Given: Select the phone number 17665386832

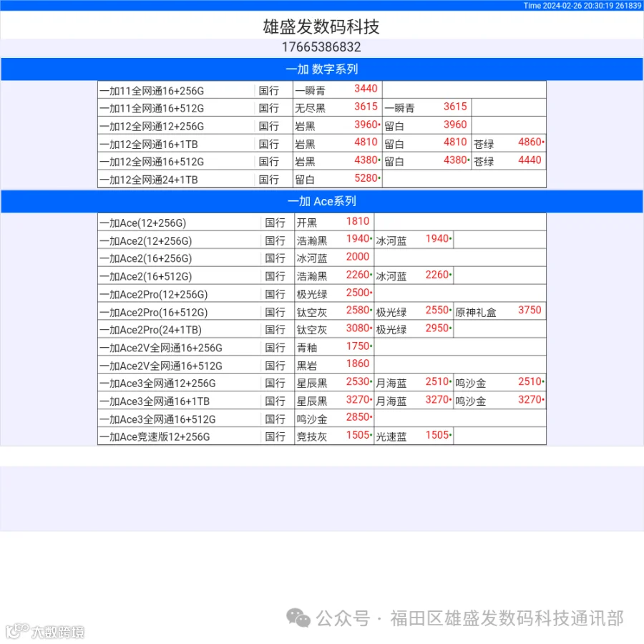Looking at the screenshot, I should tap(321, 47).
